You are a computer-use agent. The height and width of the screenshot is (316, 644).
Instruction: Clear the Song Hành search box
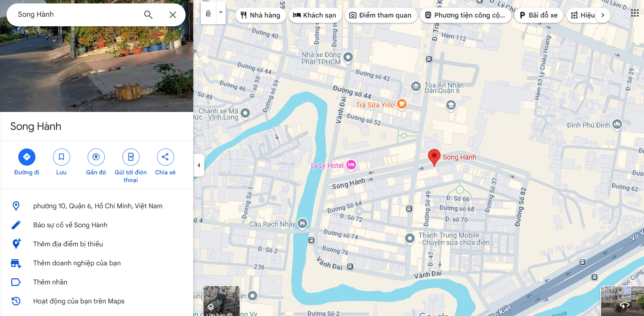(173, 15)
